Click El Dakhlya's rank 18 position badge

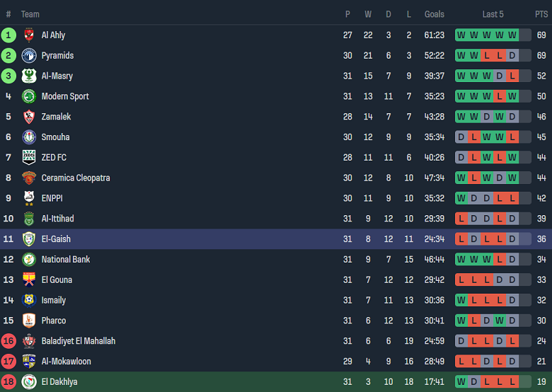[x=8, y=382]
